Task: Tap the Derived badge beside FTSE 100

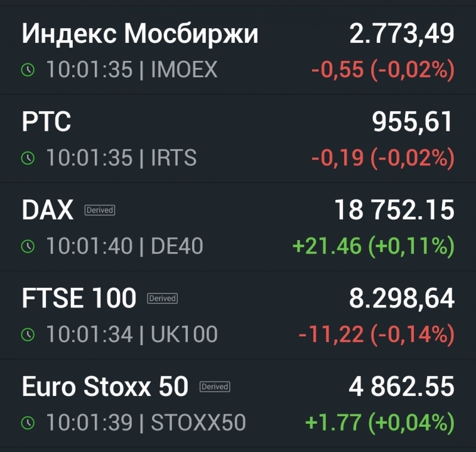Action: pyautogui.click(x=162, y=298)
